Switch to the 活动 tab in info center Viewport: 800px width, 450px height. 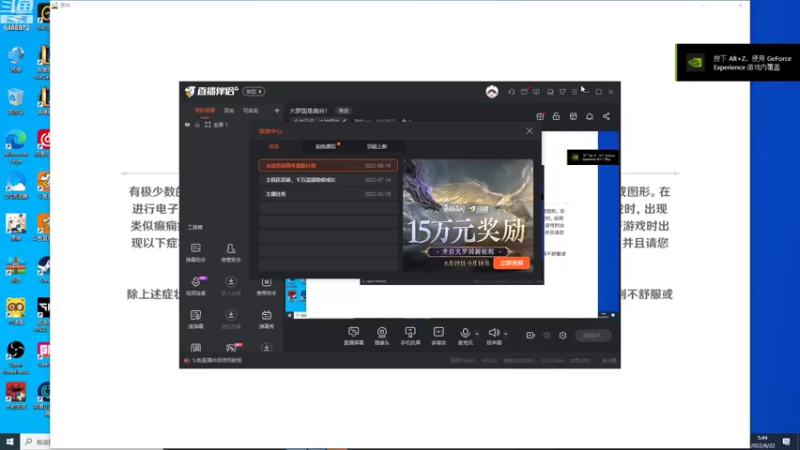(274, 146)
